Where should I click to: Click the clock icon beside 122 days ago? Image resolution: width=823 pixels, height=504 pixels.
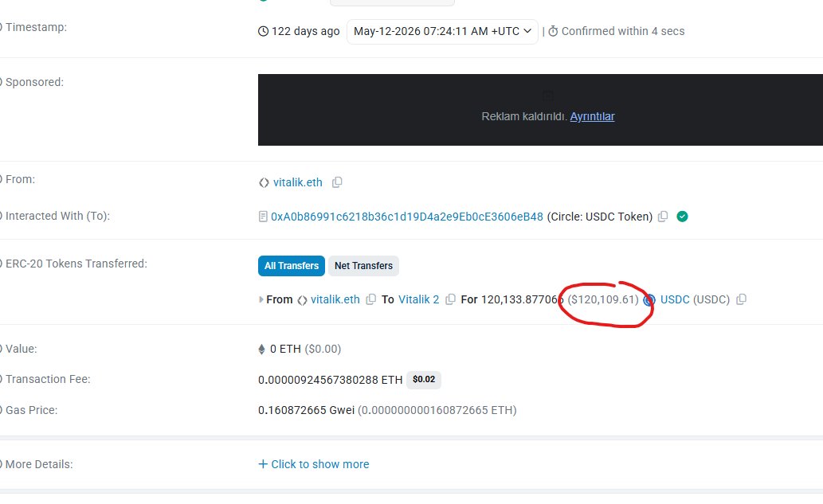click(x=264, y=32)
